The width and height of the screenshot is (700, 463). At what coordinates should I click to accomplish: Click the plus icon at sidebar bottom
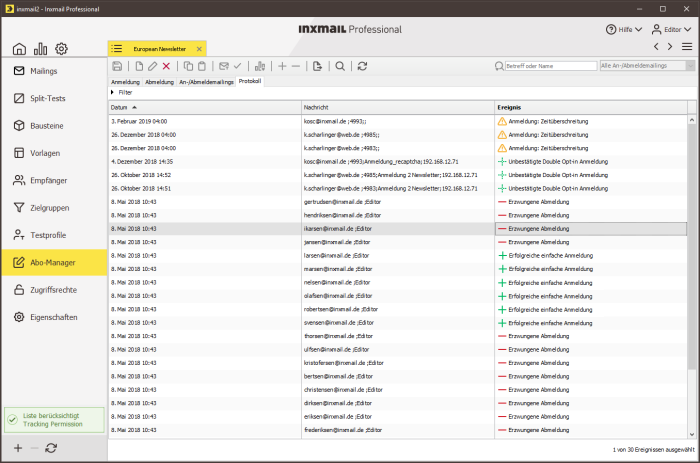(x=18, y=448)
